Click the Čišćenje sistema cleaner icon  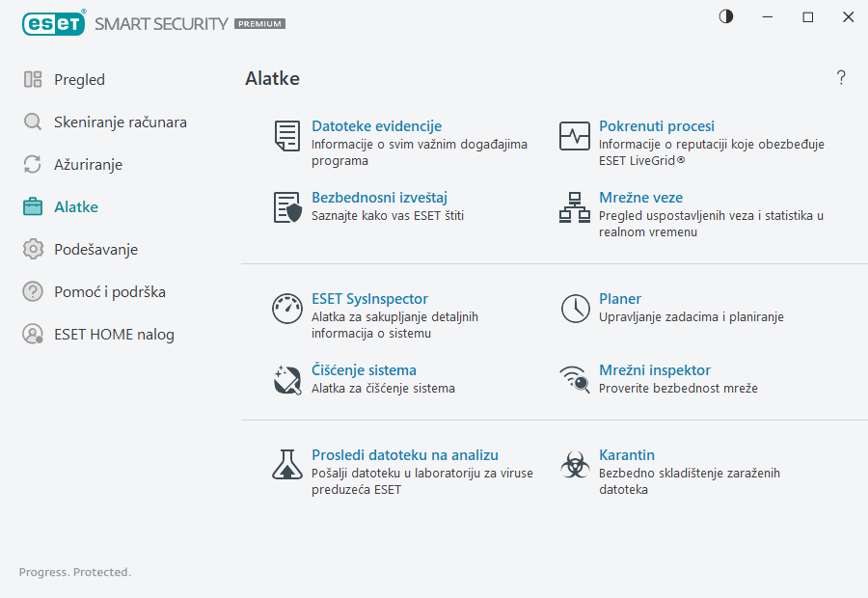pyautogui.click(x=286, y=379)
